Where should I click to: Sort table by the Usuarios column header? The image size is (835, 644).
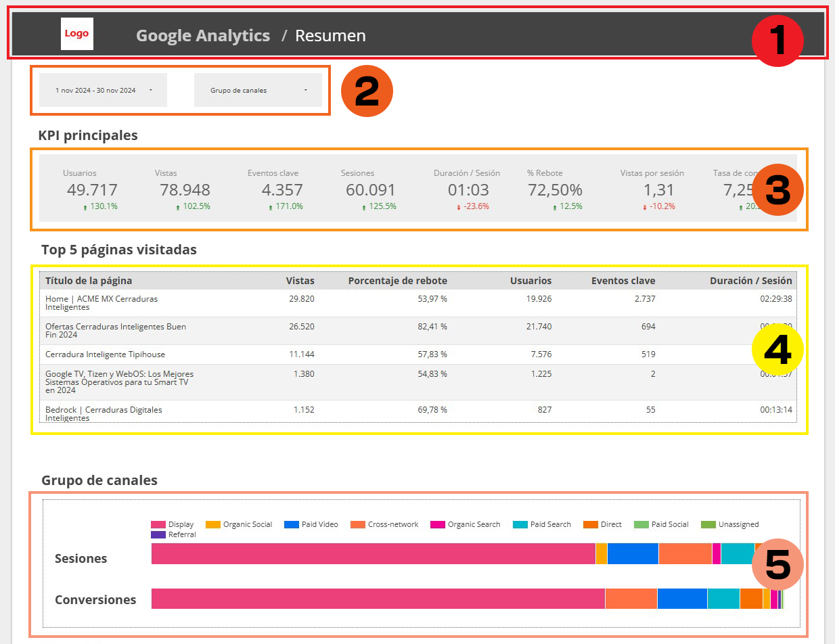coord(531,281)
